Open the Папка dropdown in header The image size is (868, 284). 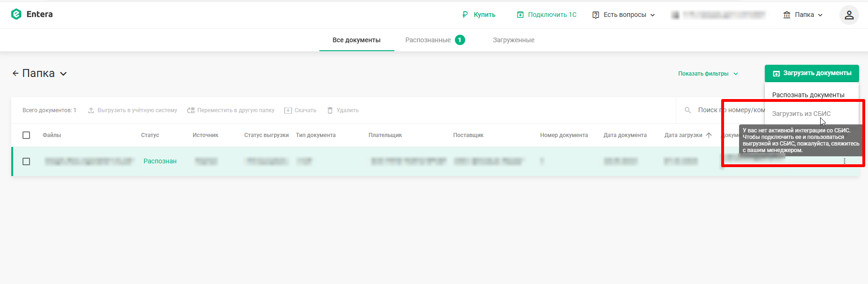(x=803, y=15)
